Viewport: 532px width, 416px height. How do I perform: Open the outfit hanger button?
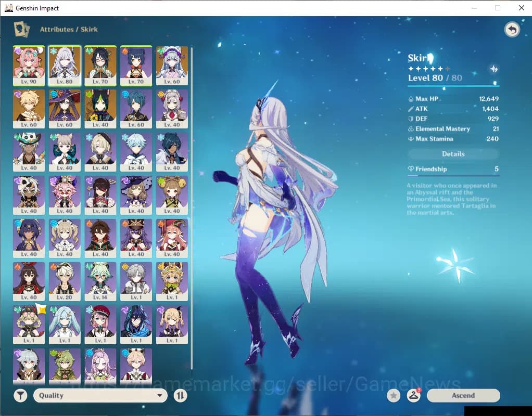[x=414, y=395]
